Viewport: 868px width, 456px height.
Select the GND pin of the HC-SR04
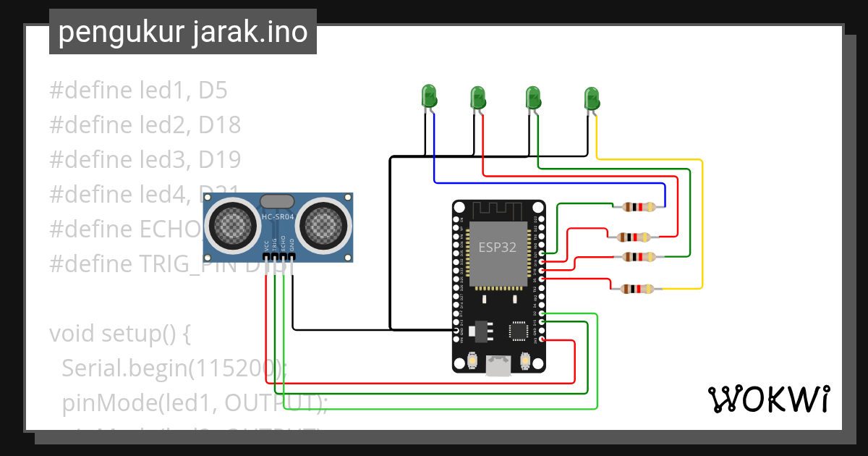[292, 256]
